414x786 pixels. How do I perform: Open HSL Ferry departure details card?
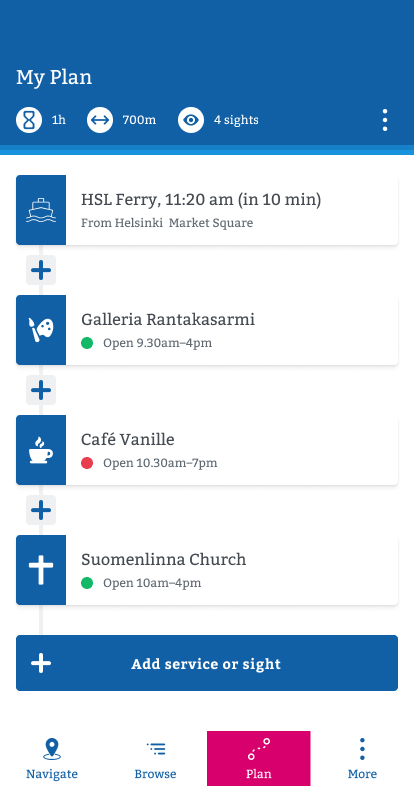(x=207, y=210)
